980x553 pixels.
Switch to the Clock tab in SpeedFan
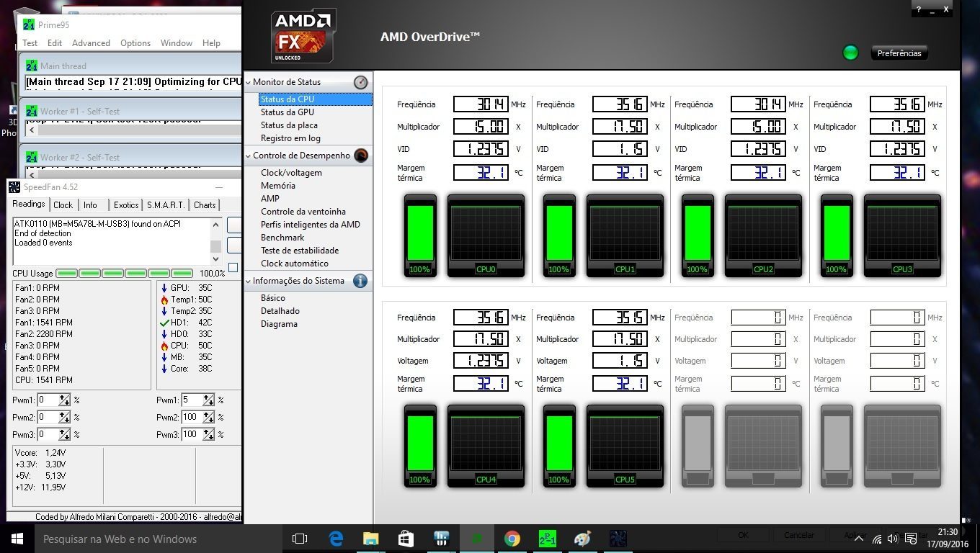coord(63,205)
